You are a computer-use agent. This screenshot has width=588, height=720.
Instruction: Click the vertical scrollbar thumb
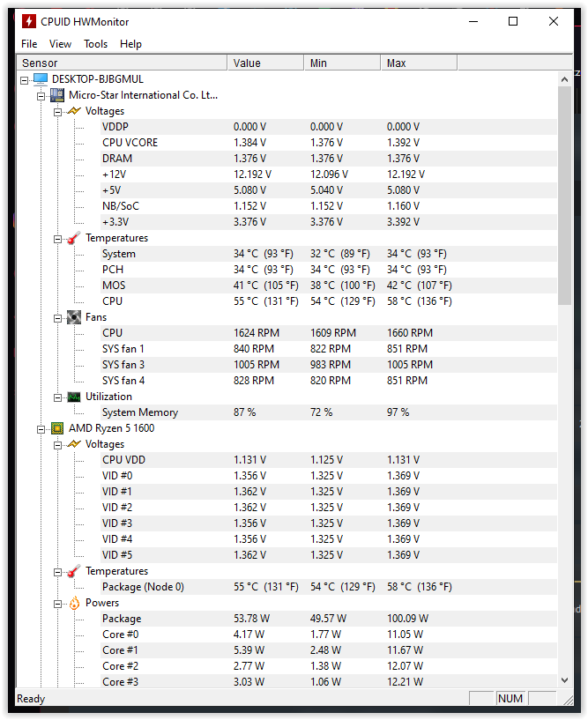coord(564,196)
